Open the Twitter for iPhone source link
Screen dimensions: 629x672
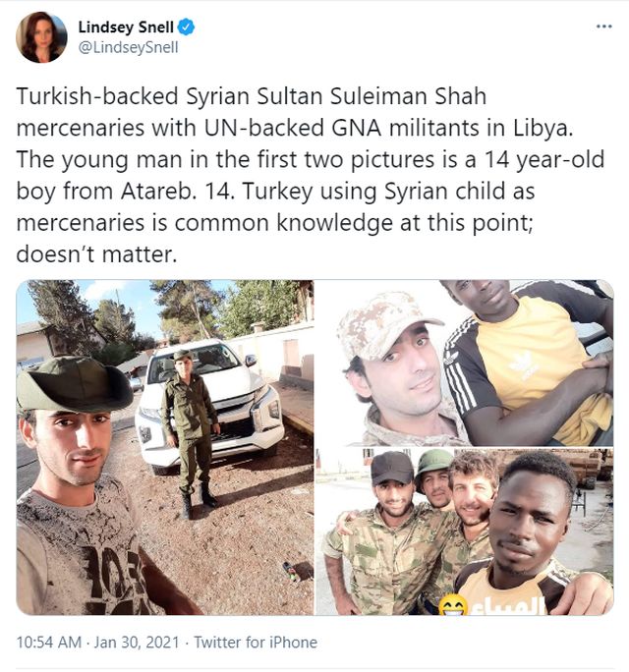256,643
